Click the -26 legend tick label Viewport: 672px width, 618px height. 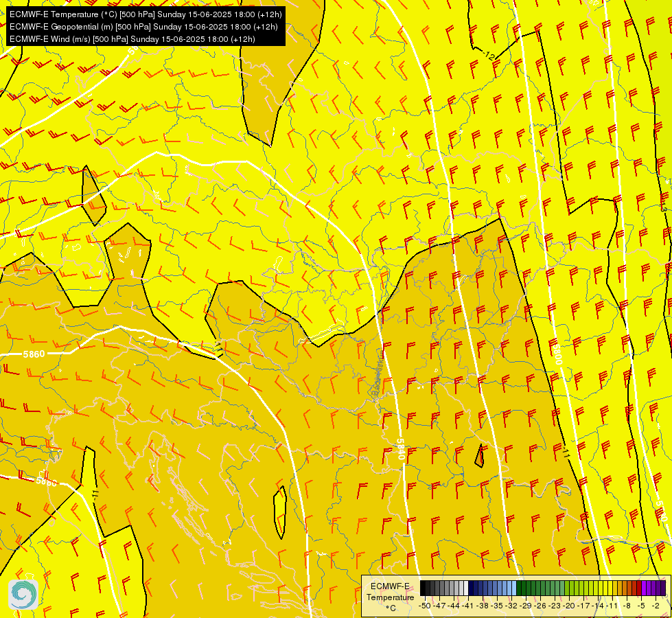(x=542, y=606)
